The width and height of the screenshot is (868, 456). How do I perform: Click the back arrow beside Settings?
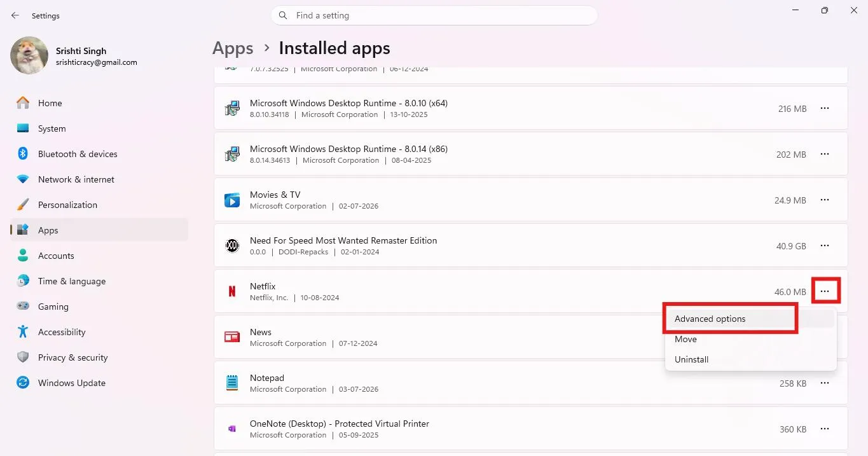[15, 15]
